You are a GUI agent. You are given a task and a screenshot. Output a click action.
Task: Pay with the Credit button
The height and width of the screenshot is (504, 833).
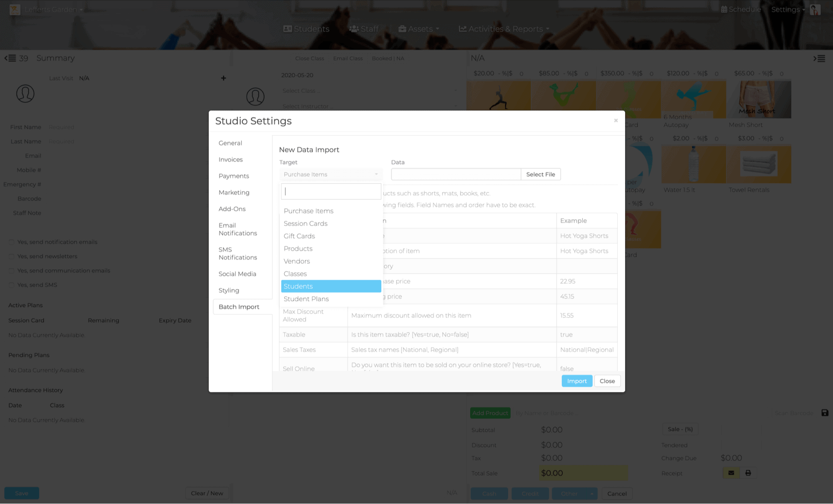[530, 494]
